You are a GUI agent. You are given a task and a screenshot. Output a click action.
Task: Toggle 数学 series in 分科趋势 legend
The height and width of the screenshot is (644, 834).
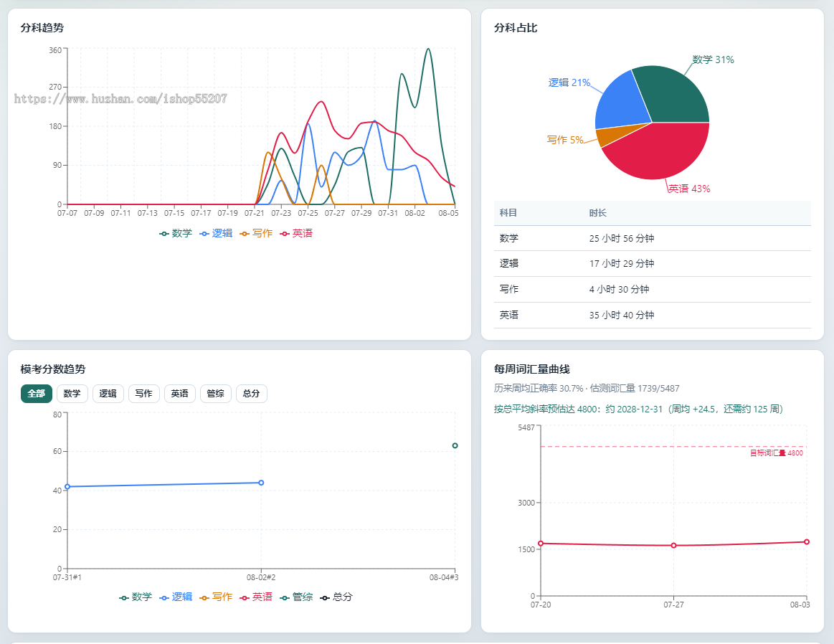tap(176, 234)
